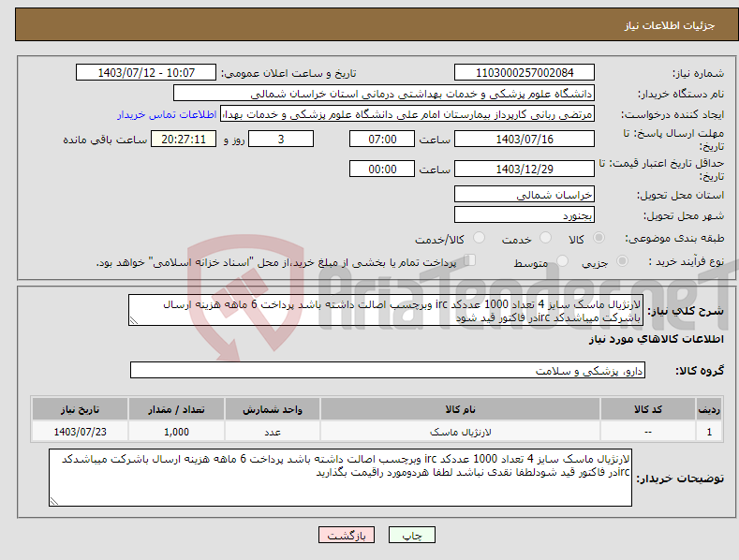
Task: Select the کالا radio button
Action: click(x=599, y=238)
